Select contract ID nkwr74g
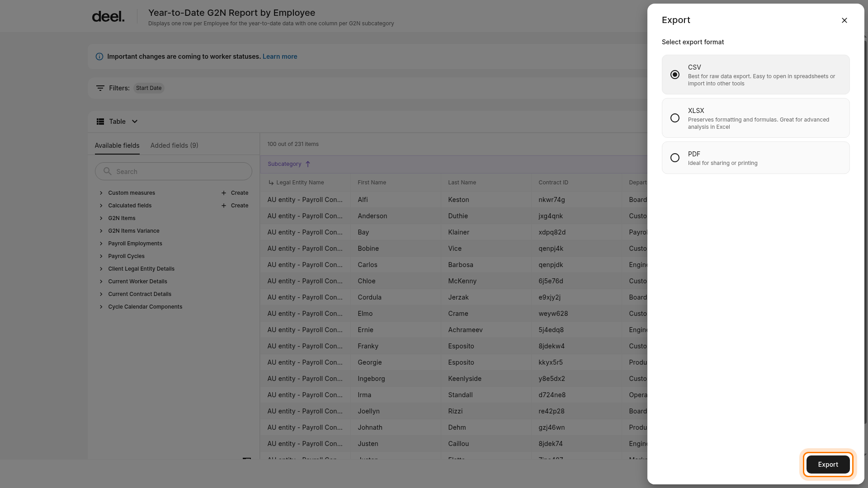Viewport: 868px width, 488px height. (x=576, y=200)
